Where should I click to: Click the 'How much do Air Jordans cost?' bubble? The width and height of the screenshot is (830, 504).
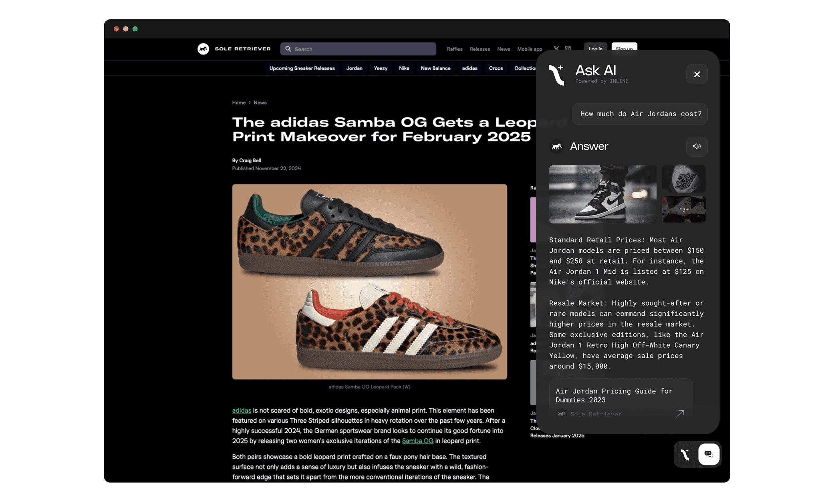[x=641, y=114]
